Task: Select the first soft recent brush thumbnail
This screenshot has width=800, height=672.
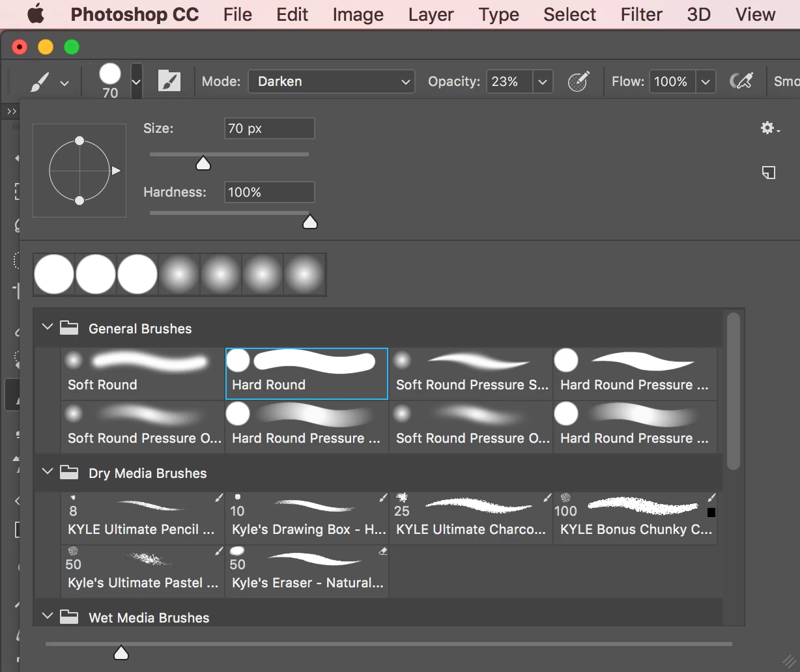Action: pos(180,274)
